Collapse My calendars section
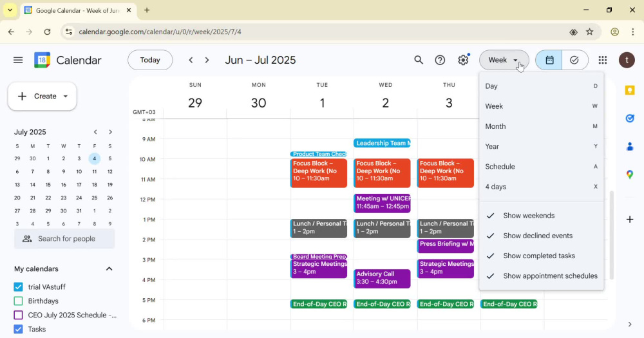Image resolution: width=644 pixels, height=338 pixels. [x=109, y=268]
